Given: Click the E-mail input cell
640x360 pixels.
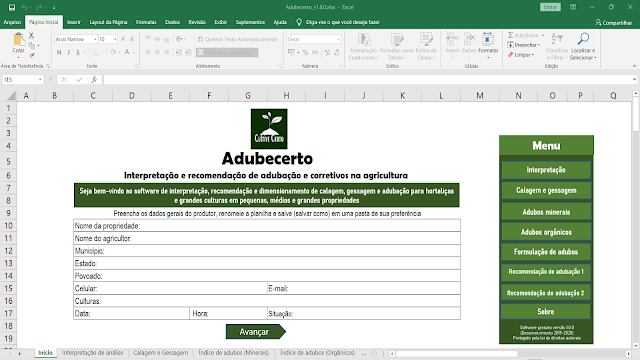Looking at the screenshot, I should click(x=364, y=288).
